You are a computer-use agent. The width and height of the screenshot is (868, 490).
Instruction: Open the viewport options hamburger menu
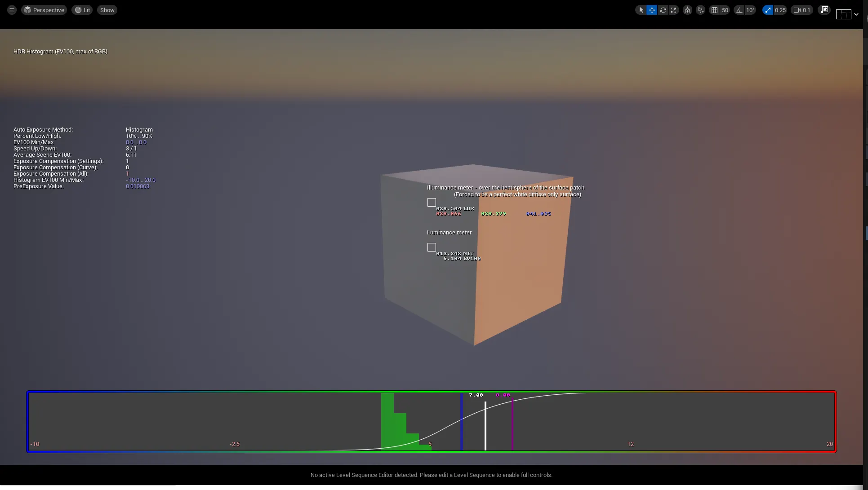[x=12, y=10]
